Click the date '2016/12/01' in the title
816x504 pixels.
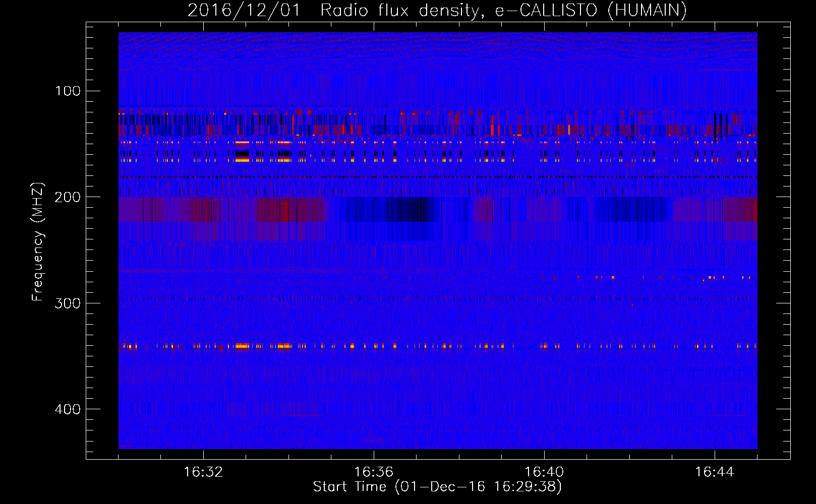pyautogui.click(x=244, y=11)
